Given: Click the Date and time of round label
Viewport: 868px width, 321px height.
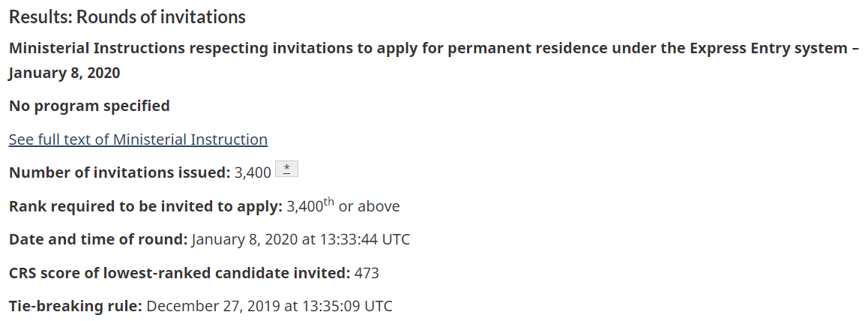Looking at the screenshot, I should 98,240.
